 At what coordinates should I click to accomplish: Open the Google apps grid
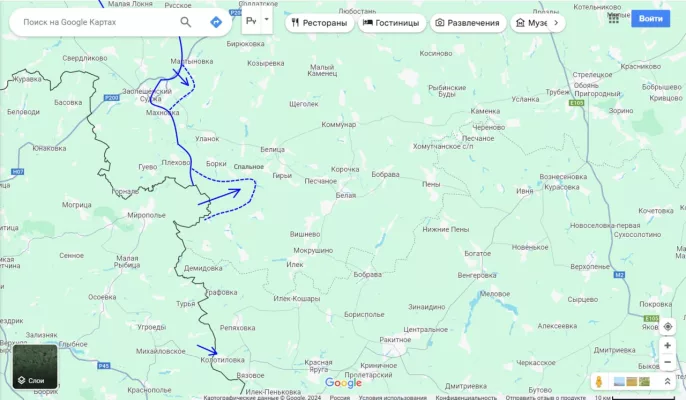point(613,18)
